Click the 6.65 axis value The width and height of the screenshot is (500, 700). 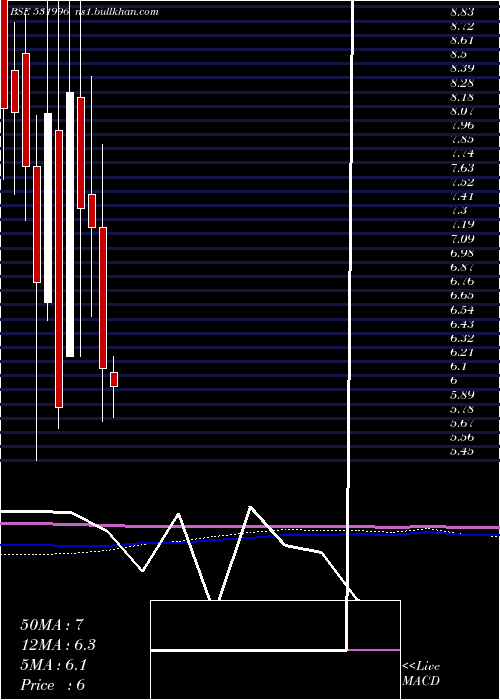pyautogui.click(x=462, y=296)
